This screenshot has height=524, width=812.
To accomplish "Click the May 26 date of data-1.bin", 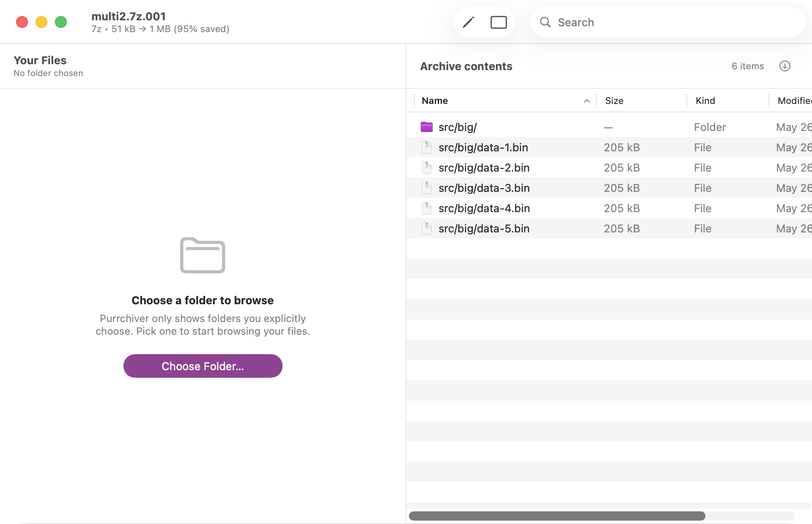I will [794, 147].
